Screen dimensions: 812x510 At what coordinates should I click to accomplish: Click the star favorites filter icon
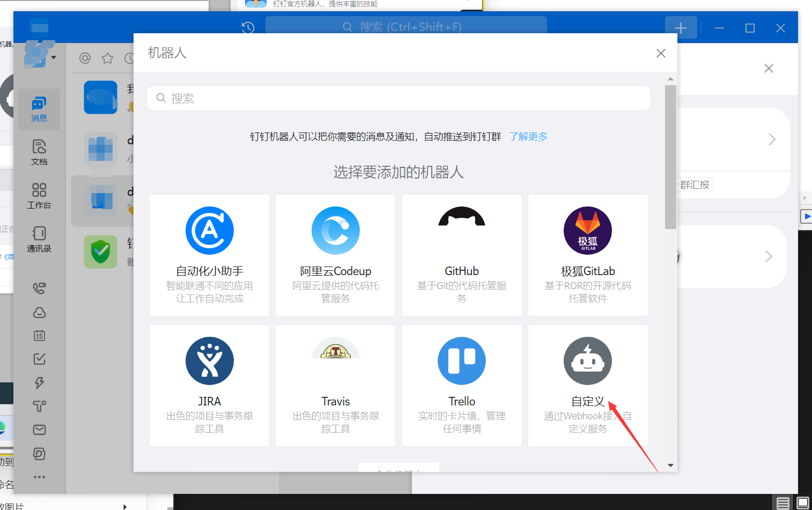pyautogui.click(x=108, y=58)
